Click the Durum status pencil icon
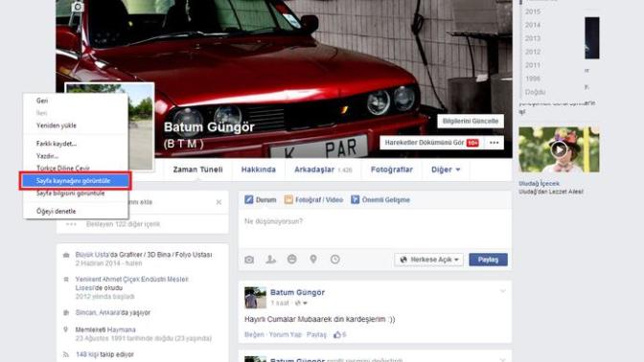The width and height of the screenshot is (644, 362). coord(249,200)
